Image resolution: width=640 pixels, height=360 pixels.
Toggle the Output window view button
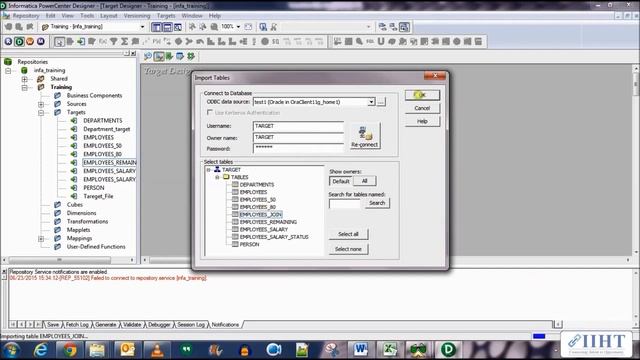pos(167,27)
